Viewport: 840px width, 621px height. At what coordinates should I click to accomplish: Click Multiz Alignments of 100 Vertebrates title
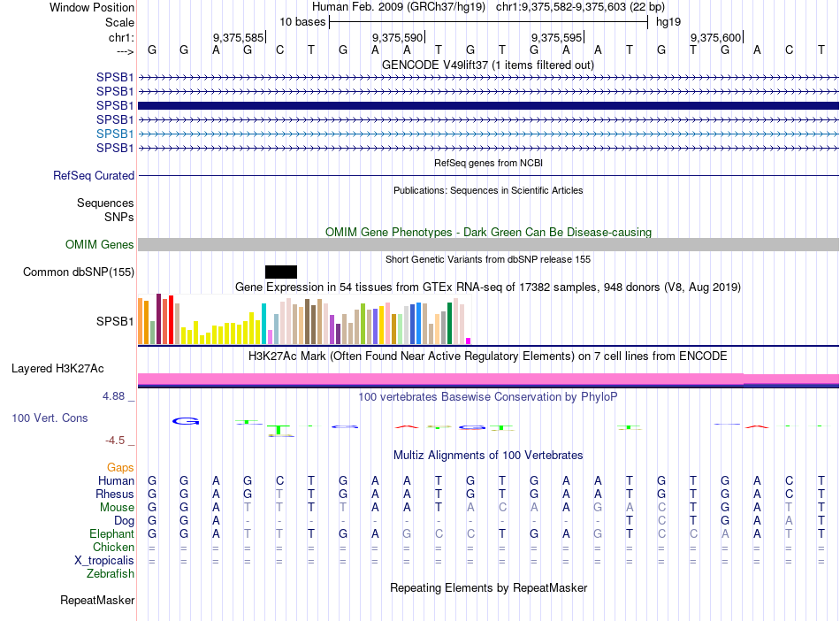point(487,456)
